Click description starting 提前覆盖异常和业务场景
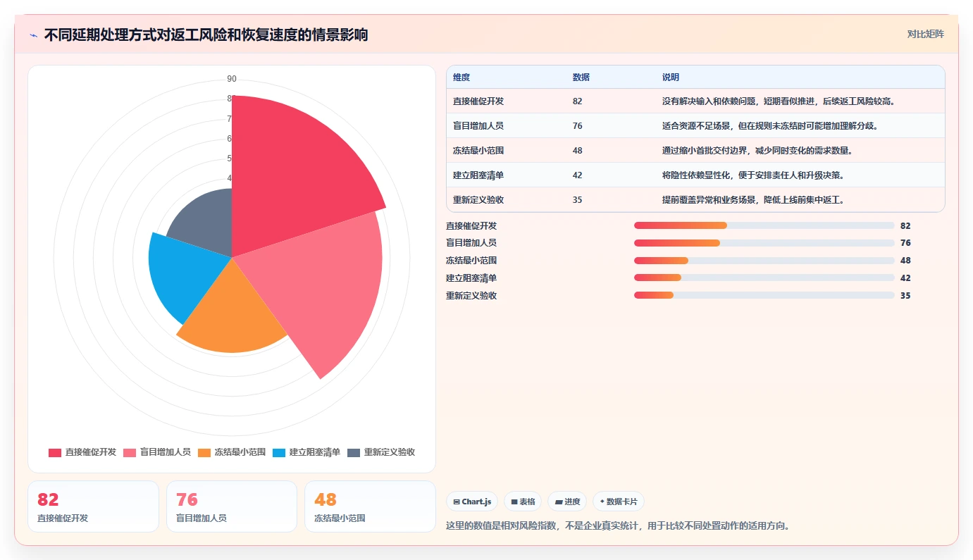 tap(753, 200)
